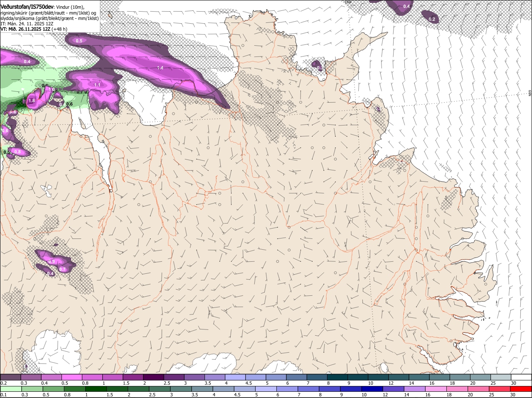This screenshot has width=532, height=398.
Task: Click the '2.5' label on the purple scale
Action: (x=167, y=383)
